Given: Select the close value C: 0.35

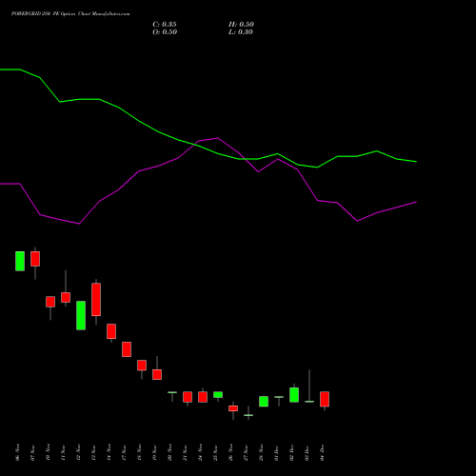Looking at the screenshot, I should click(x=165, y=25).
